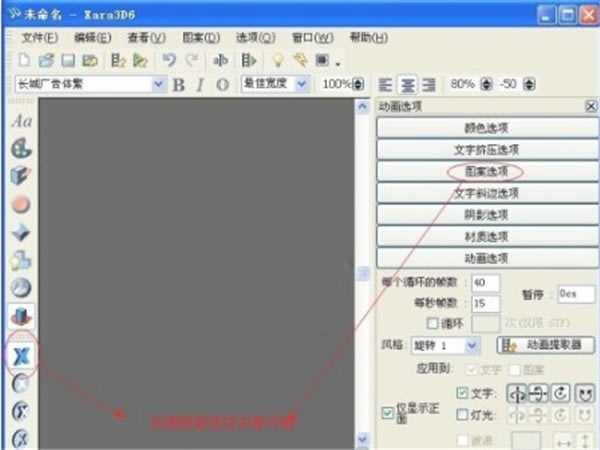Toggle the 仅显示正面 checkbox
The width and height of the screenshot is (600, 450).
(387, 413)
